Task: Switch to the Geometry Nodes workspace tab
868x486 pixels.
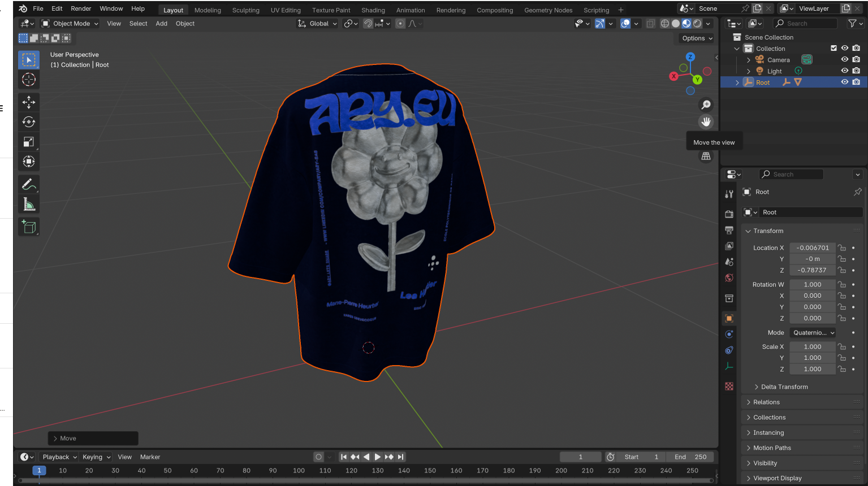Action: pos(548,10)
